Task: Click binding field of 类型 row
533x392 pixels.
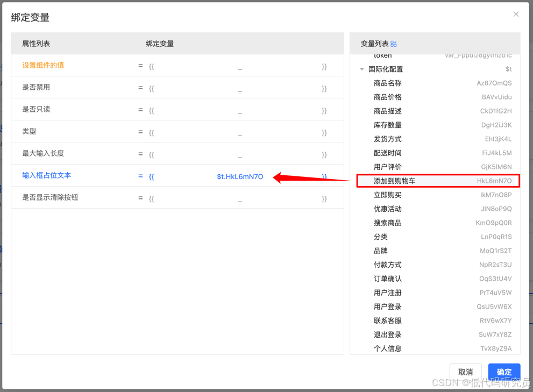Action: (238, 133)
